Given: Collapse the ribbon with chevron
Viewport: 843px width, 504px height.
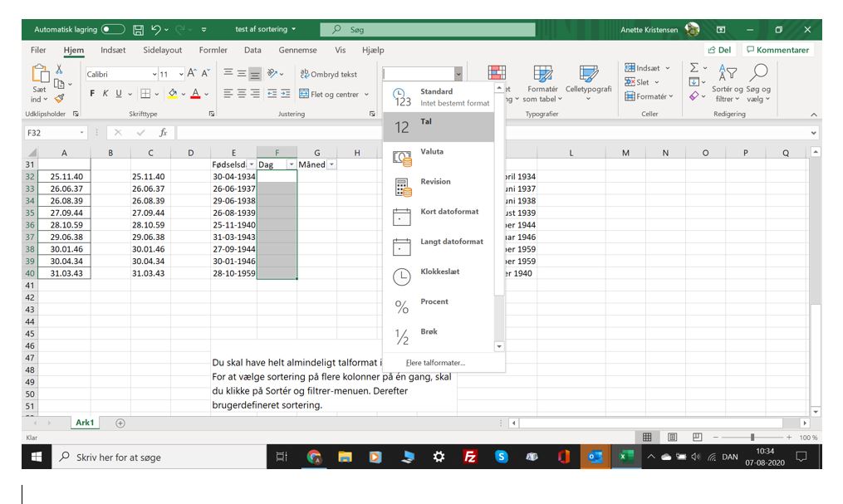Looking at the screenshot, I should (813, 115).
